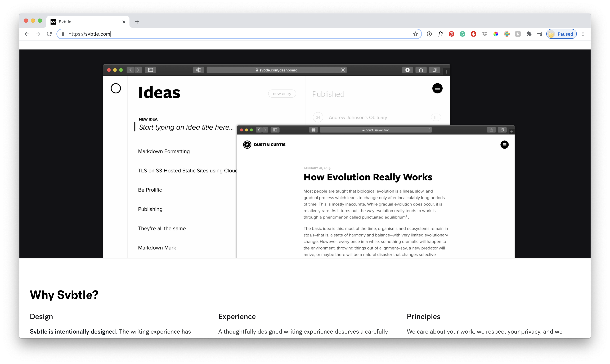610x364 pixels.
Task: Open Andrew Johnson's Obituary entry
Action: [x=358, y=117]
